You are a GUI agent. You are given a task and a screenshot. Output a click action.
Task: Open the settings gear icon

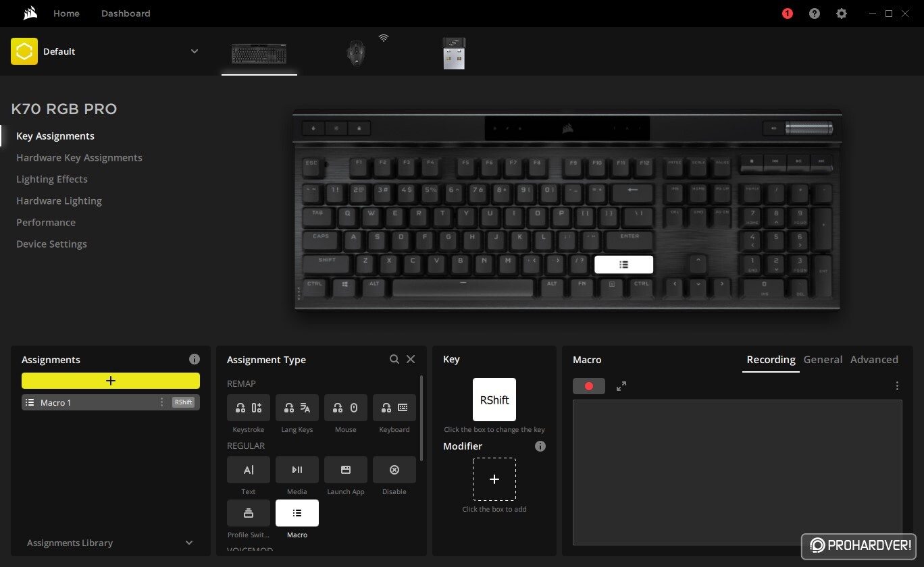tap(842, 13)
